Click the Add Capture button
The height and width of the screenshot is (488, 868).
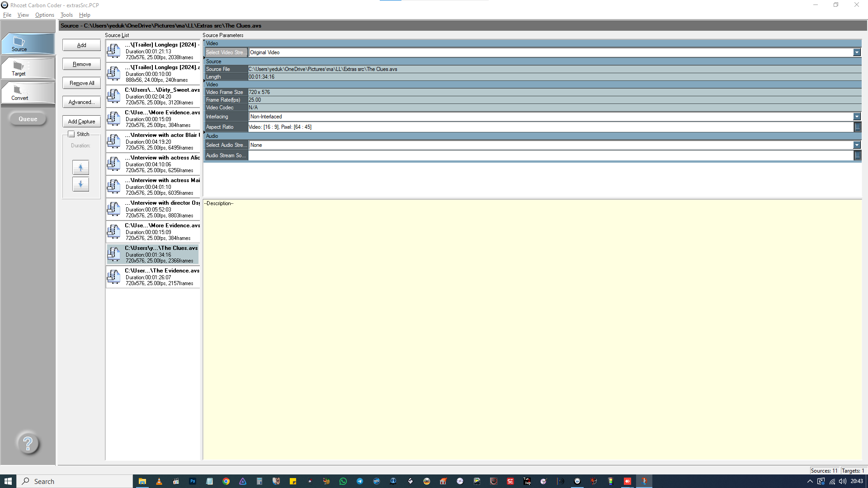click(81, 122)
